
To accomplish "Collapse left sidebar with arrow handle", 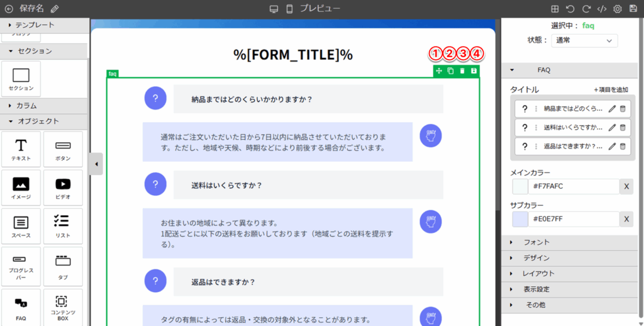I will pyautogui.click(x=96, y=164).
